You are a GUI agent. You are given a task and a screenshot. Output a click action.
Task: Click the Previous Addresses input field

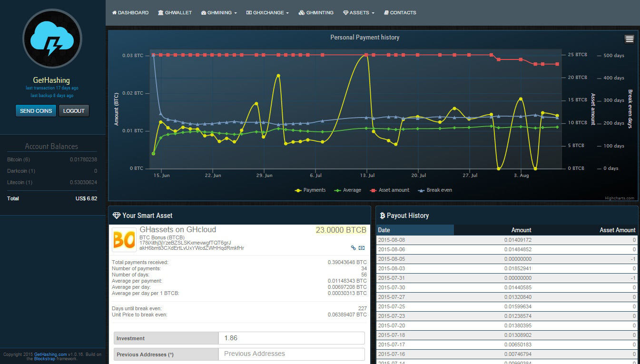point(291,354)
